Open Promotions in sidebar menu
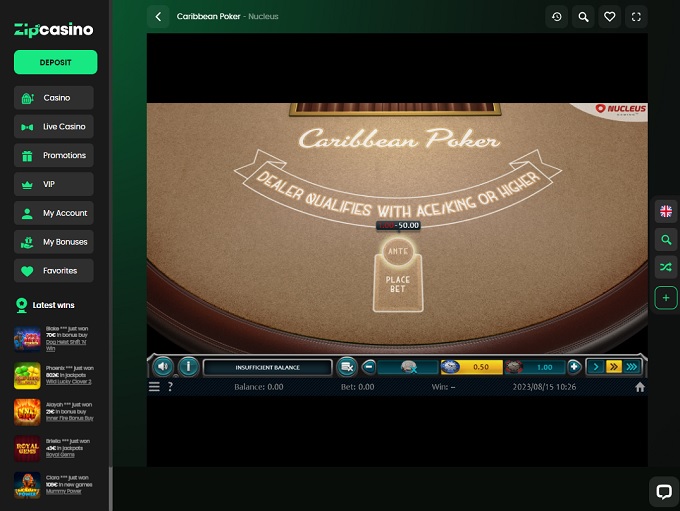 55,156
